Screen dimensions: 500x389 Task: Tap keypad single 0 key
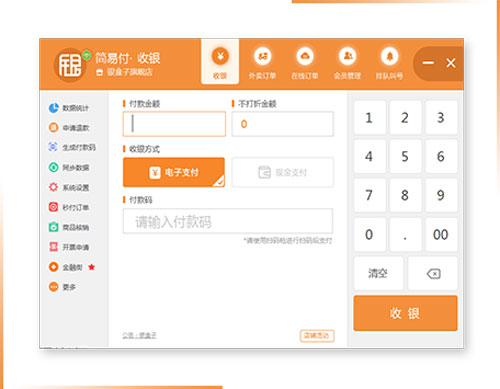pos(370,235)
